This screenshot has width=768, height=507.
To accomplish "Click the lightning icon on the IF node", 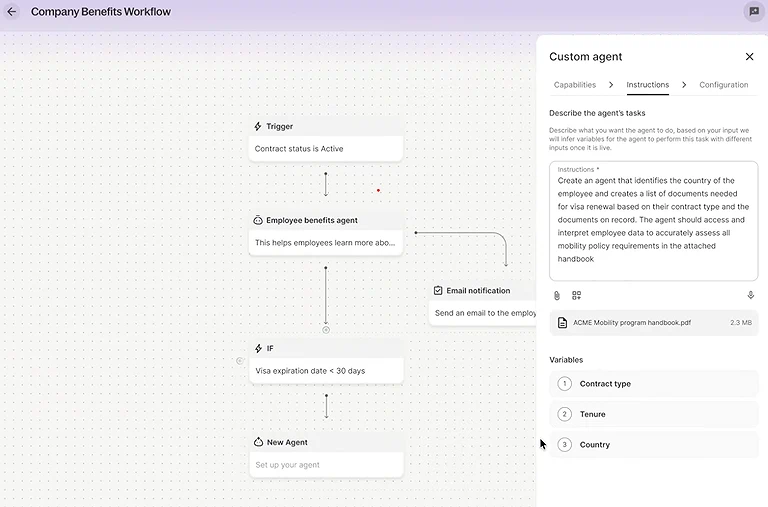I will pyautogui.click(x=259, y=348).
